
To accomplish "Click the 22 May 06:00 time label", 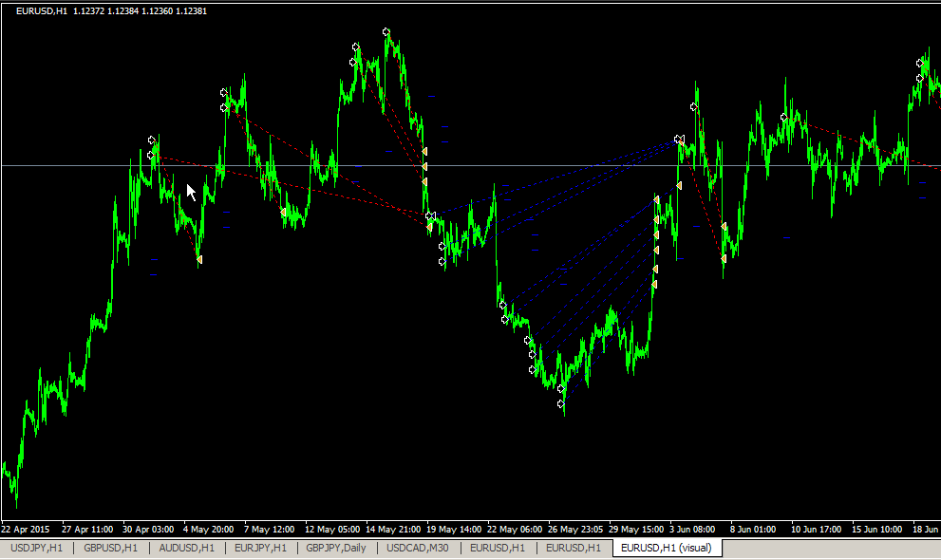I will [x=515, y=530].
